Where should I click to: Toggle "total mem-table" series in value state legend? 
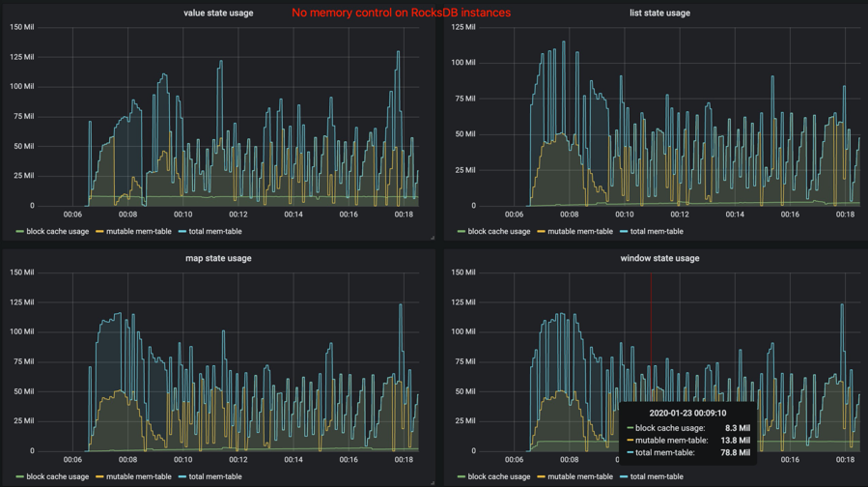pos(214,232)
